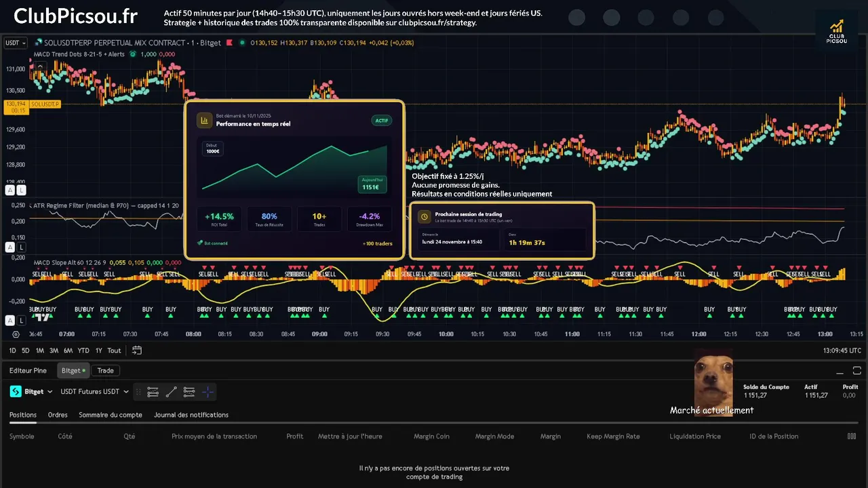Image resolution: width=868 pixels, height=488 pixels.
Task: Open the Sommaire du compte tab
Action: coord(111,415)
